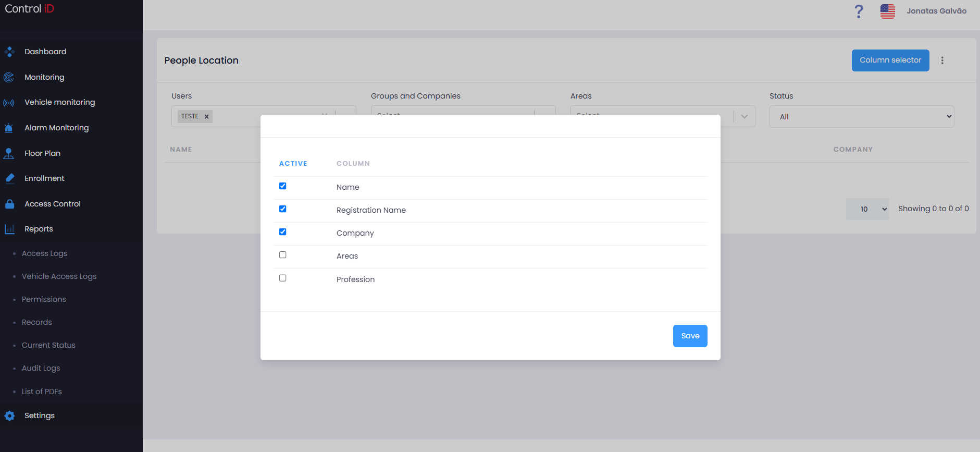The height and width of the screenshot is (452, 980).
Task: Uncheck the Registration Name checkbox
Action: [x=283, y=209]
